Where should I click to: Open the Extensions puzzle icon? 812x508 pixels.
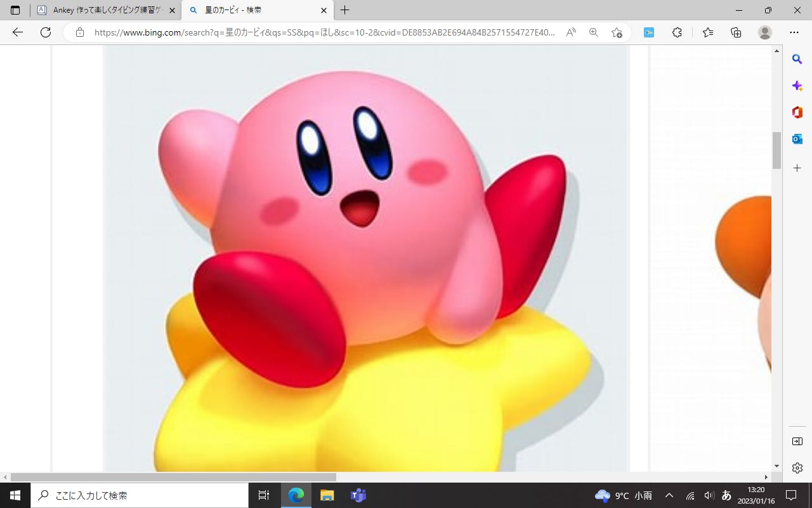point(677,32)
